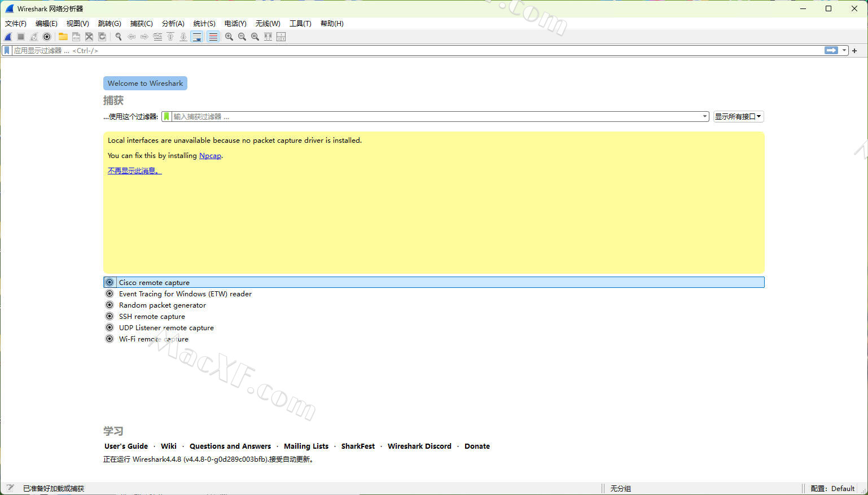Add a display filter button with plus
This screenshot has height=495, width=868.
point(854,51)
